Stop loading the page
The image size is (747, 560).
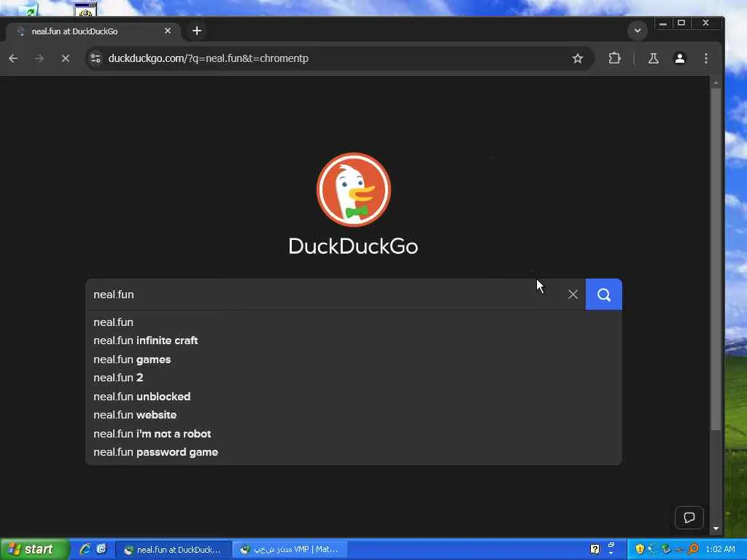tap(65, 58)
